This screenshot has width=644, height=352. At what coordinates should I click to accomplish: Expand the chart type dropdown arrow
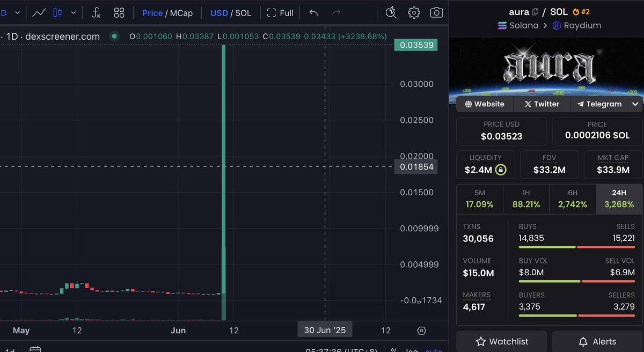point(74,13)
